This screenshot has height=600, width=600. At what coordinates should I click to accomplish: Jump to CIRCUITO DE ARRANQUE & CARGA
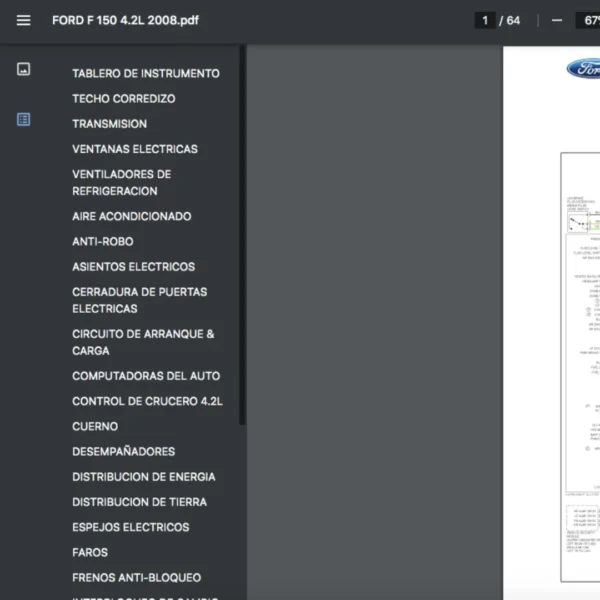[x=143, y=342]
